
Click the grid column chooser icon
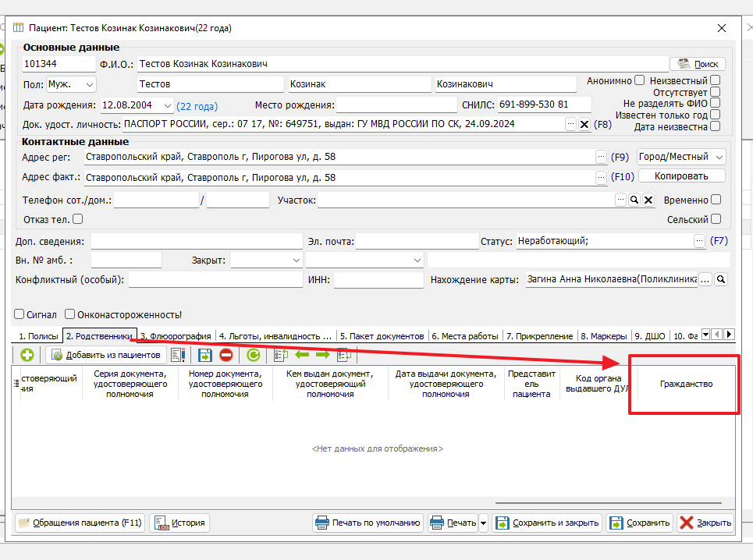(16, 383)
